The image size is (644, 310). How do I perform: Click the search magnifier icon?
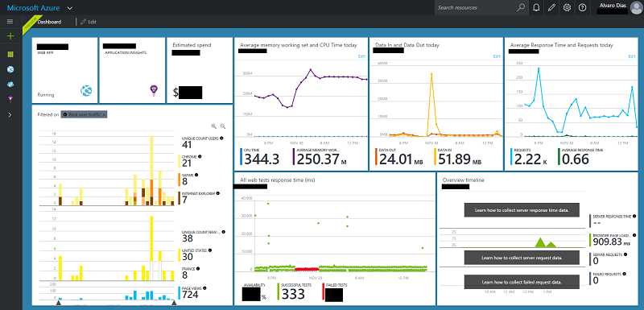pos(521,7)
